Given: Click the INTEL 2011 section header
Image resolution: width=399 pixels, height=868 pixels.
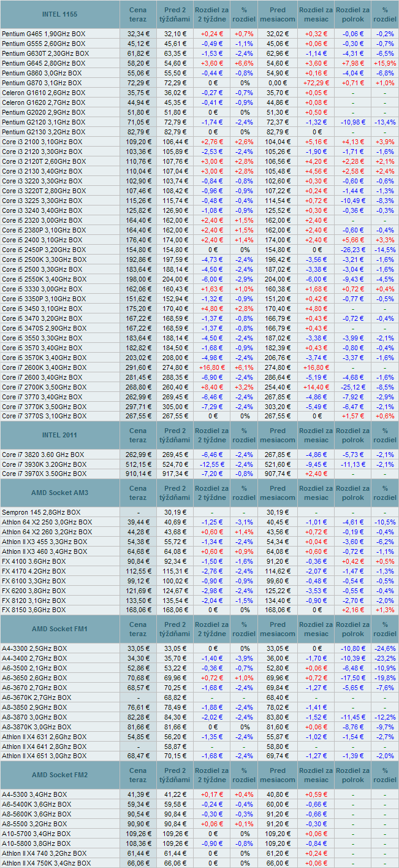Looking at the screenshot, I should pyautogui.click(x=60, y=435).
